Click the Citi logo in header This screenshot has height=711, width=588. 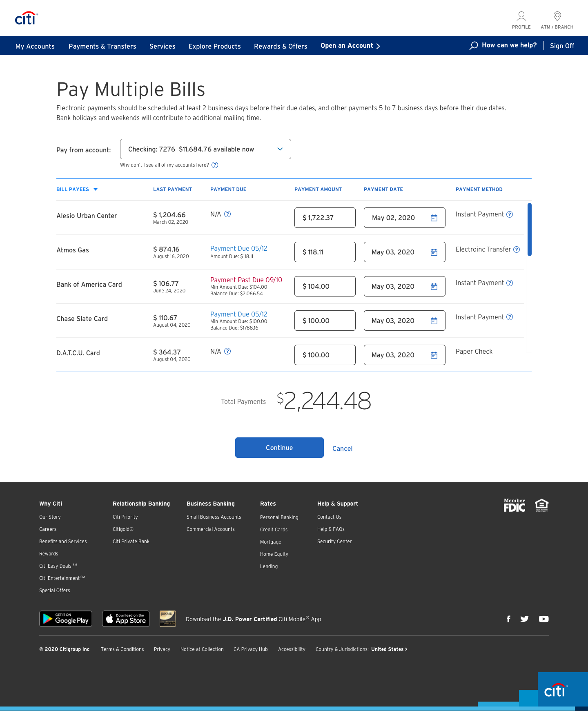click(26, 18)
